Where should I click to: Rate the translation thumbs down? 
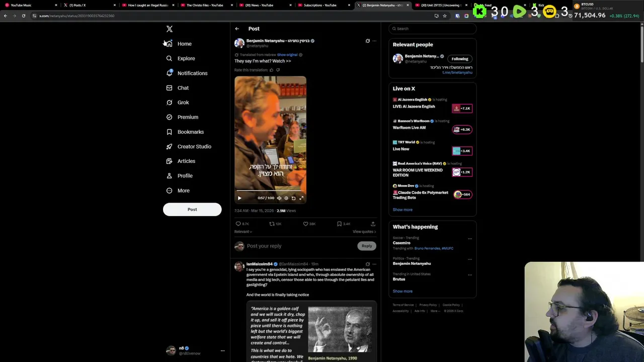[x=278, y=70]
